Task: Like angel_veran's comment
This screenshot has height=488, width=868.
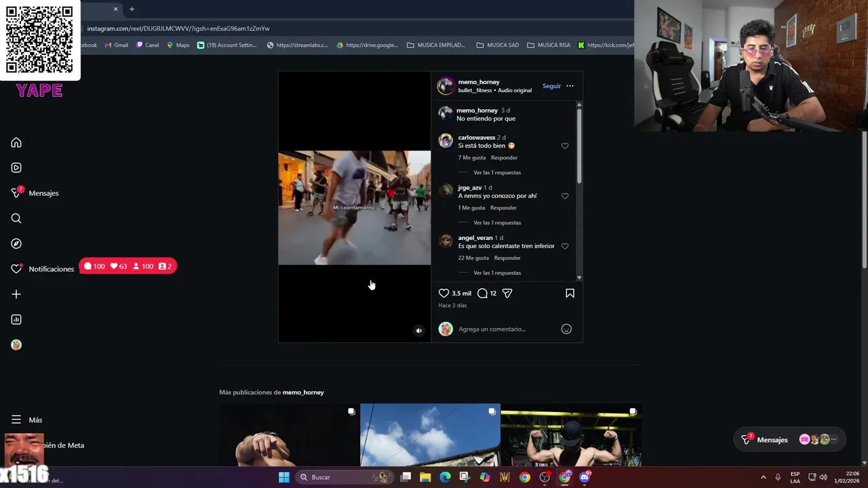Action: (565, 246)
